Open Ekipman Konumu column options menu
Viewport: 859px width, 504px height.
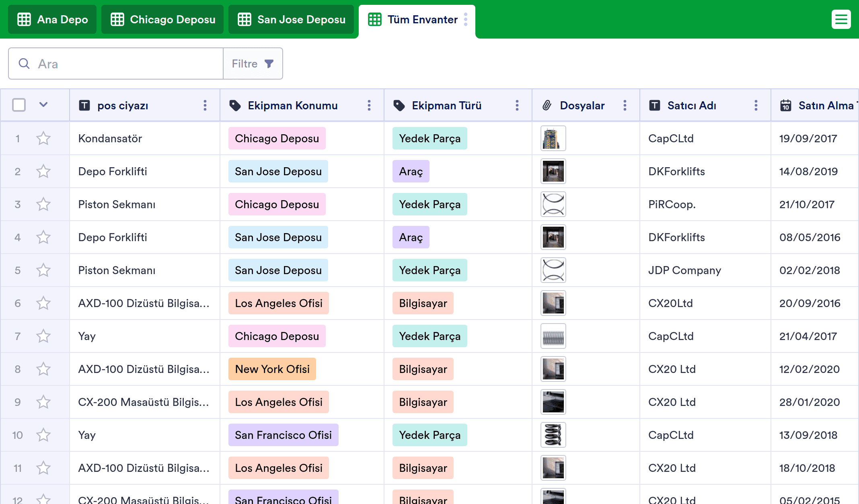(369, 105)
